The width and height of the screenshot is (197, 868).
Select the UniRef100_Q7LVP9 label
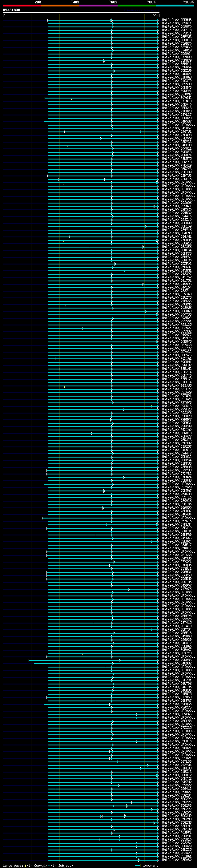[x=177, y=139]
